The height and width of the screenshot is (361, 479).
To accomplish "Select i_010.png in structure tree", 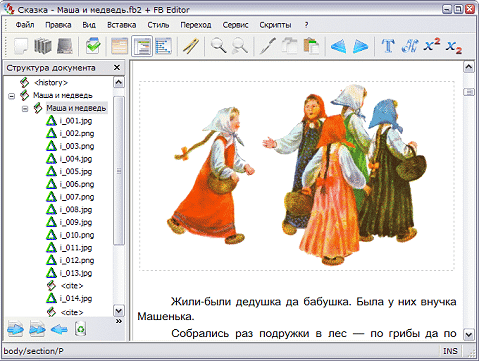I will pos(77,235).
